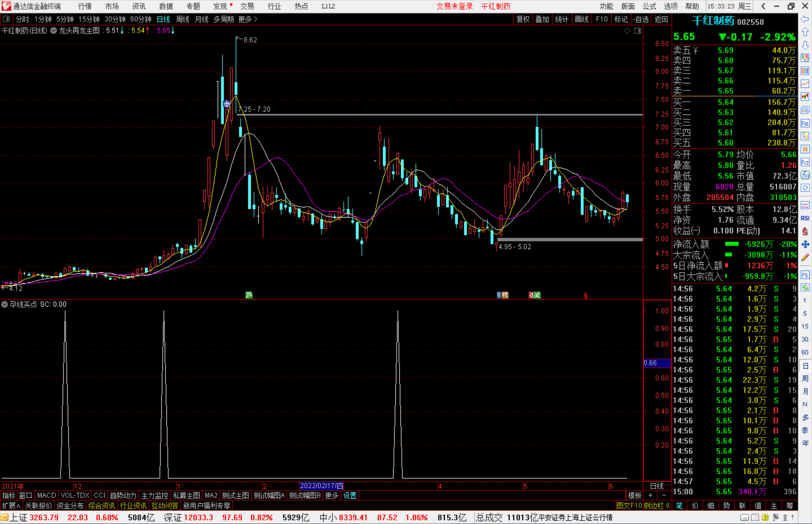Screen dimensions: 812x524
Task: Click the wavy lines indicator sidebar icon
Action: click(805, 205)
